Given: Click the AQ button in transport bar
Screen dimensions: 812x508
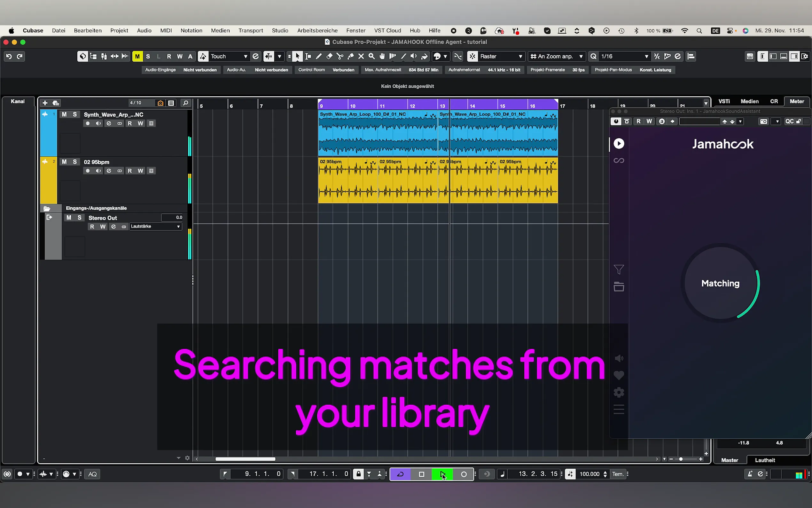Looking at the screenshot, I should tap(92, 474).
